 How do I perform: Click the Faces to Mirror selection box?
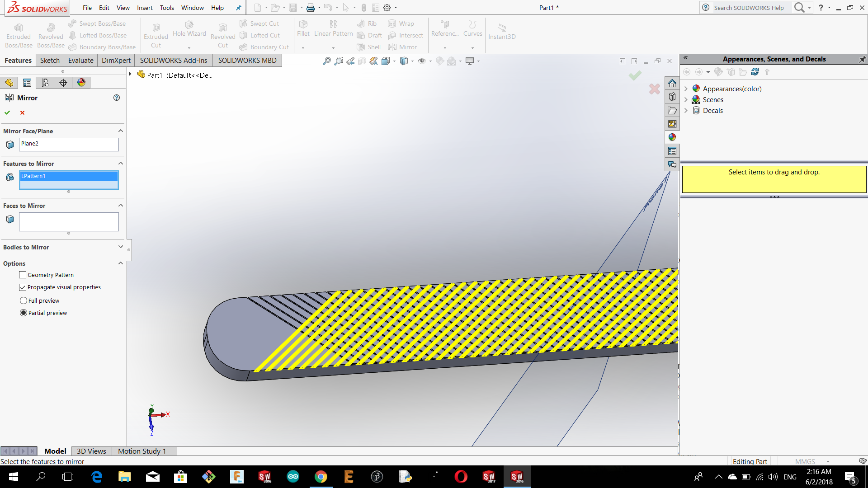click(x=69, y=222)
